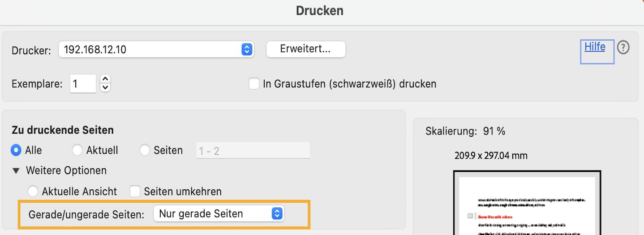This screenshot has width=644, height=235.
Task: Click the 209.9 x 297.04 mm size text
Action: [x=491, y=156]
